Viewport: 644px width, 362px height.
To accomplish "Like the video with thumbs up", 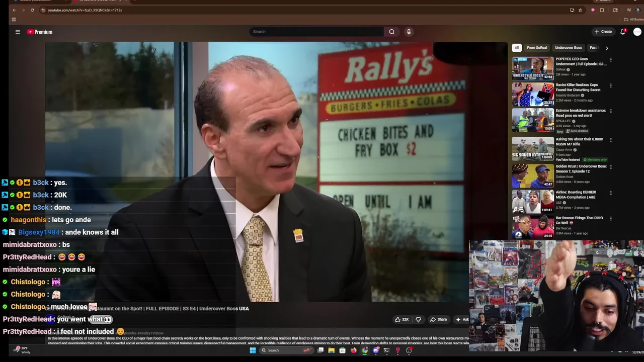I will [x=401, y=319].
